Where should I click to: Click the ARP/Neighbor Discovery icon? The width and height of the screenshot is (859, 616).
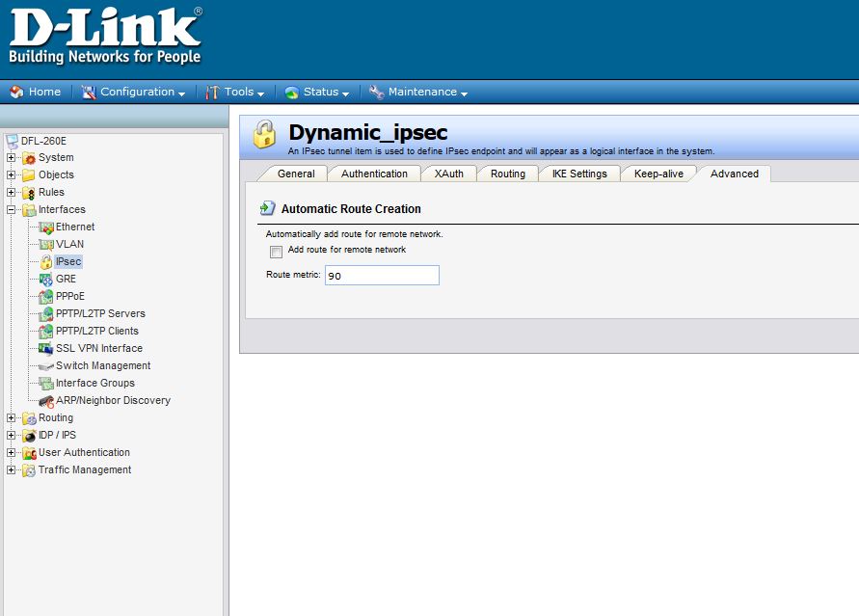[x=46, y=400]
